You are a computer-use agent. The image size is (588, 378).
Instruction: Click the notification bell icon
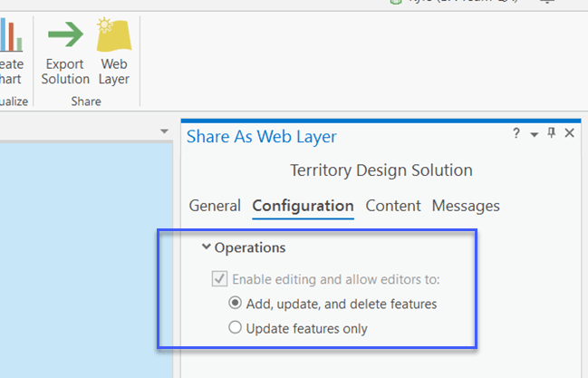pyautogui.click(x=547, y=3)
